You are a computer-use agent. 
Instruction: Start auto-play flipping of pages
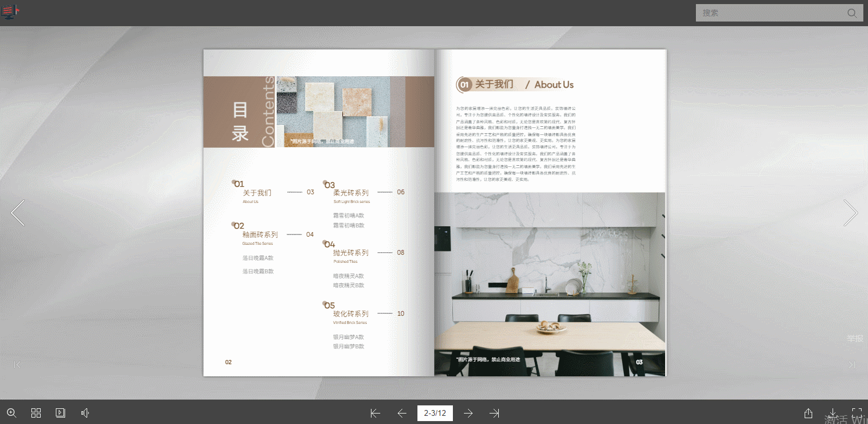pyautogui.click(x=60, y=413)
